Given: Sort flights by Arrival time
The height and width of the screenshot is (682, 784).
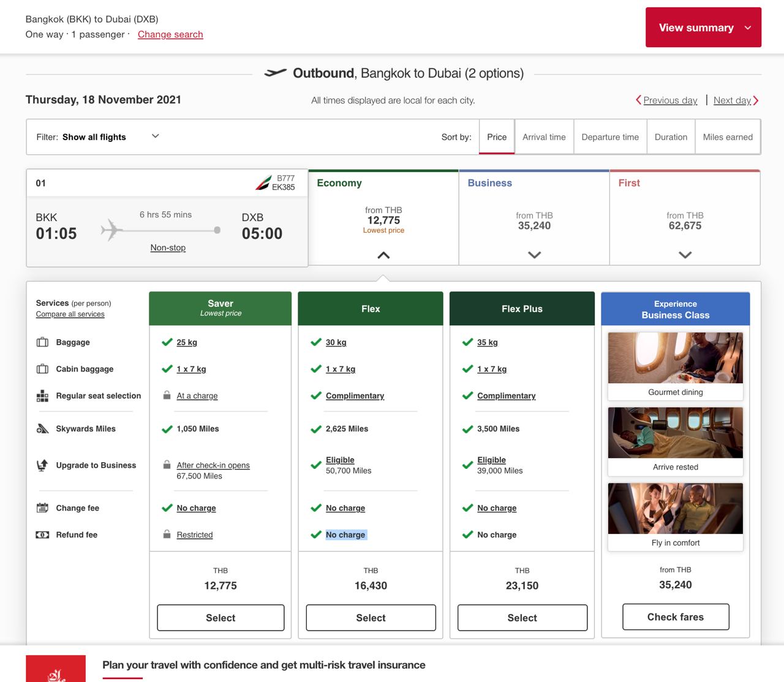Looking at the screenshot, I should pyautogui.click(x=544, y=137).
